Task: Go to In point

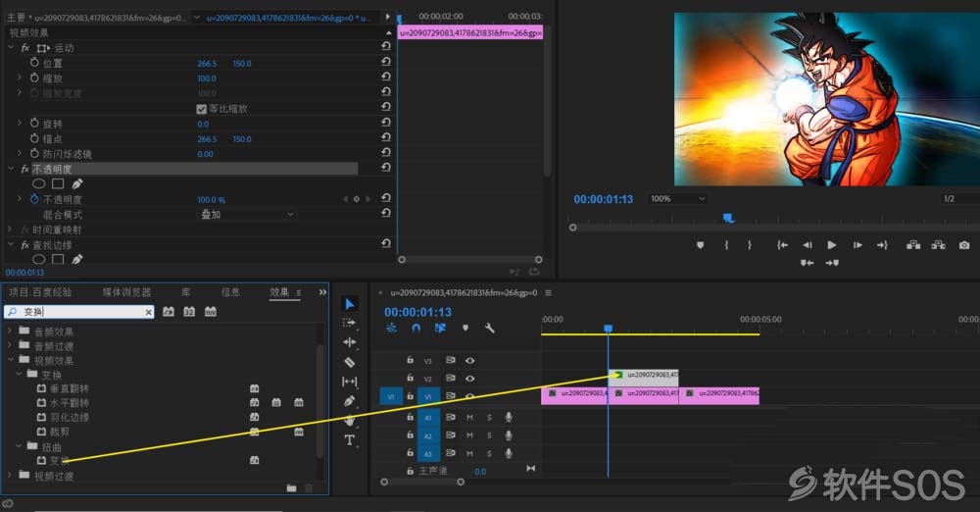Action: pos(782,245)
